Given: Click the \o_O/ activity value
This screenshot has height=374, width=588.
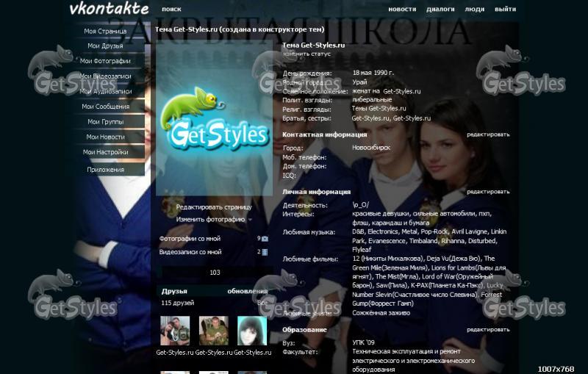Looking at the screenshot, I should (361, 205).
